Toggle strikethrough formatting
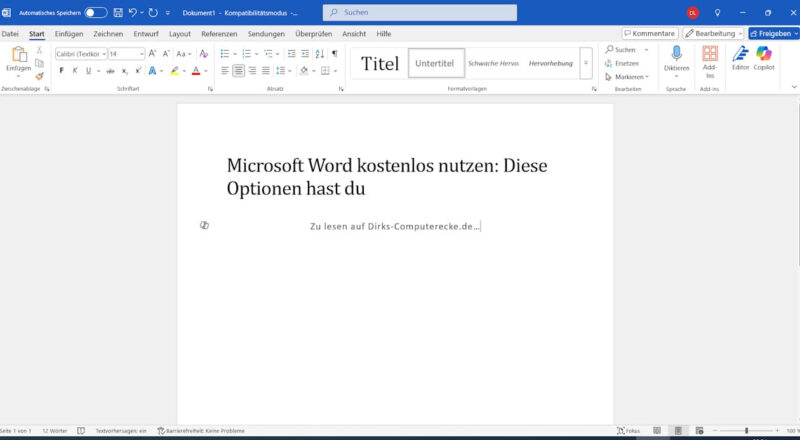This screenshot has height=440, width=800. (x=110, y=71)
